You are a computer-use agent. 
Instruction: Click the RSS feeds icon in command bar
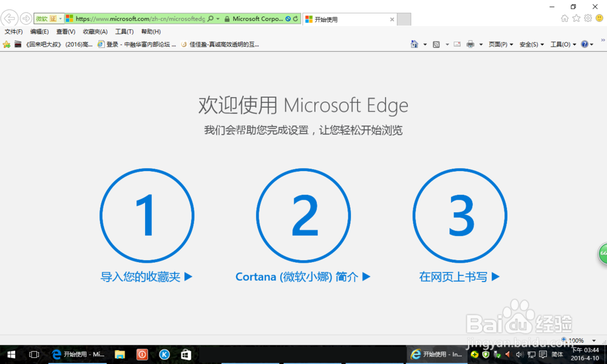(x=436, y=44)
